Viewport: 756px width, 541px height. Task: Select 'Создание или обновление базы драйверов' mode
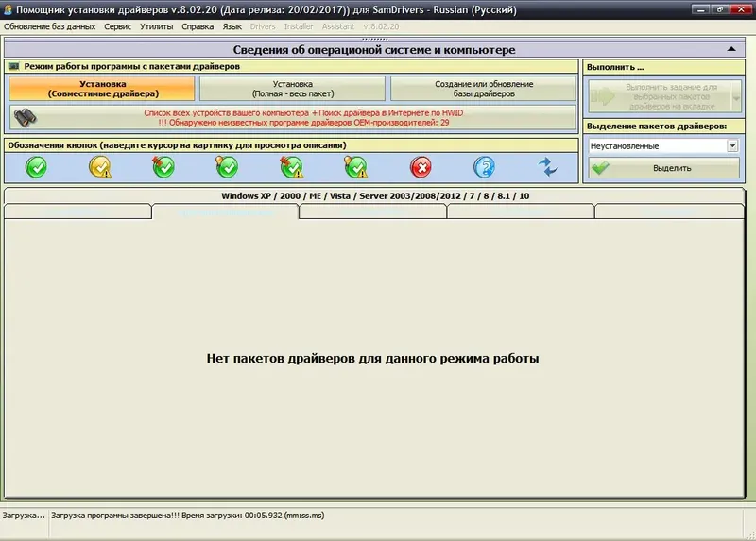pyautogui.click(x=483, y=89)
